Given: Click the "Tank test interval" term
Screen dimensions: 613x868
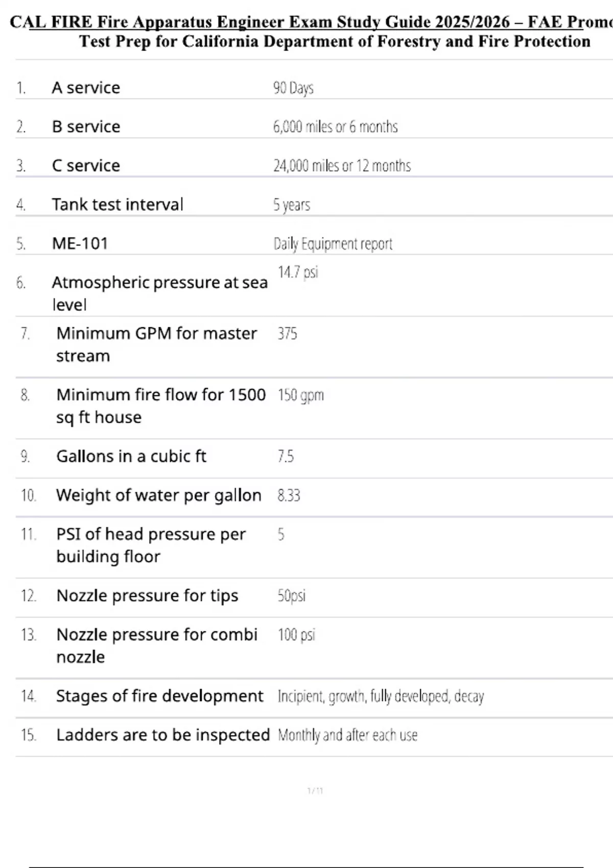Looking at the screenshot, I should (117, 204).
